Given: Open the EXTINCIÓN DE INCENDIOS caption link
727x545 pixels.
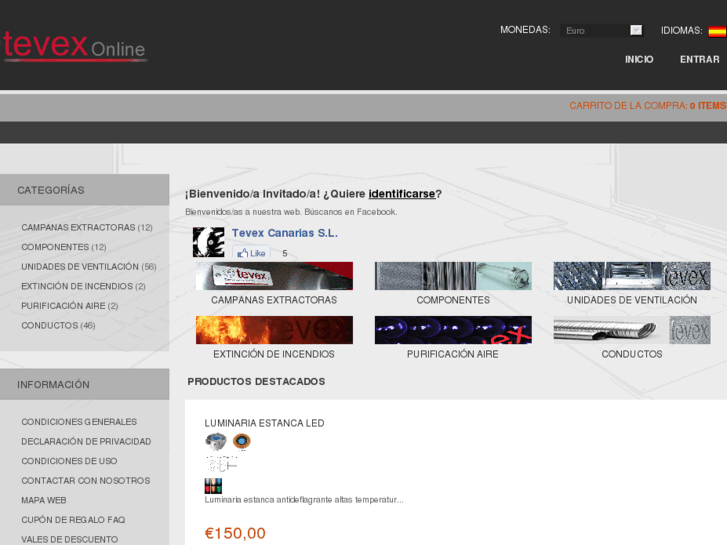Looking at the screenshot, I should tap(274, 354).
